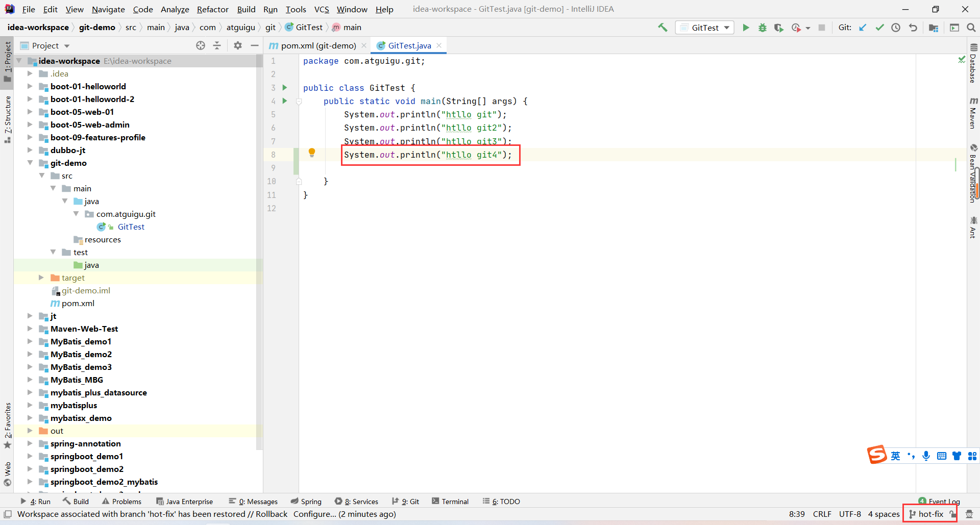The width and height of the screenshot is (980, 525).
Task: Select pom.xml in project tree
Action: [78, 303]
